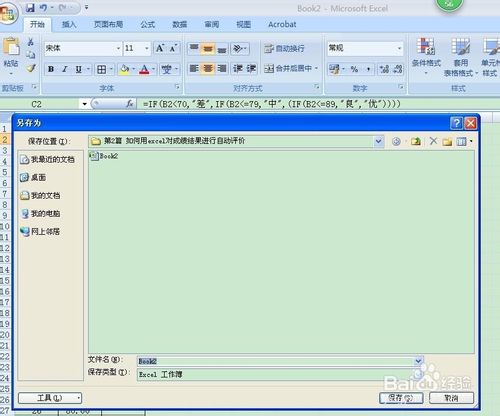500x416 pixels.
Task: Toggle Underline formatting
Action: pyautogui.click(x=78, y=69)
